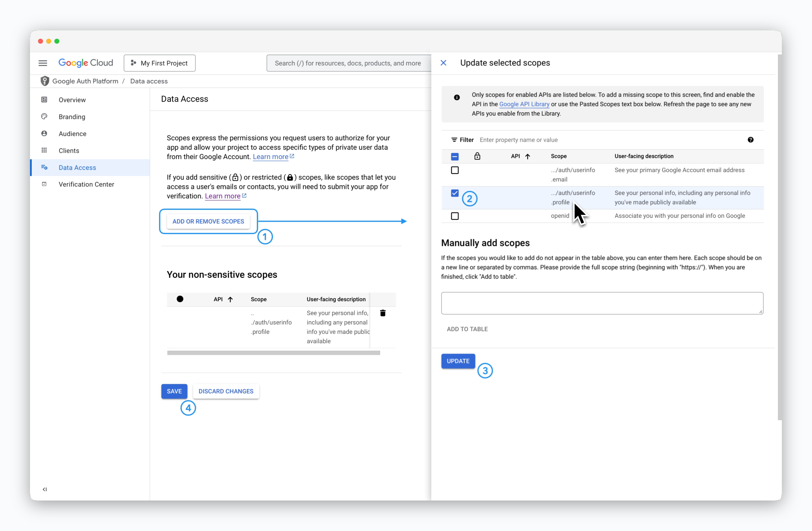The image size is (812, 531).
Task: Click the macOS green fullscreen button
Action: click(x=57, y=41)
